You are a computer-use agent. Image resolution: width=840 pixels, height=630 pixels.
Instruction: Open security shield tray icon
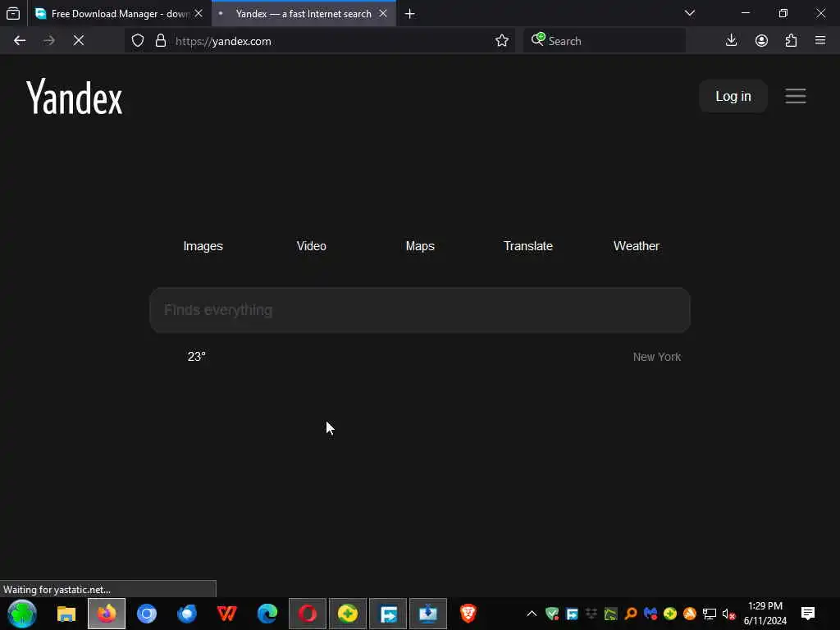click(552, 614)
